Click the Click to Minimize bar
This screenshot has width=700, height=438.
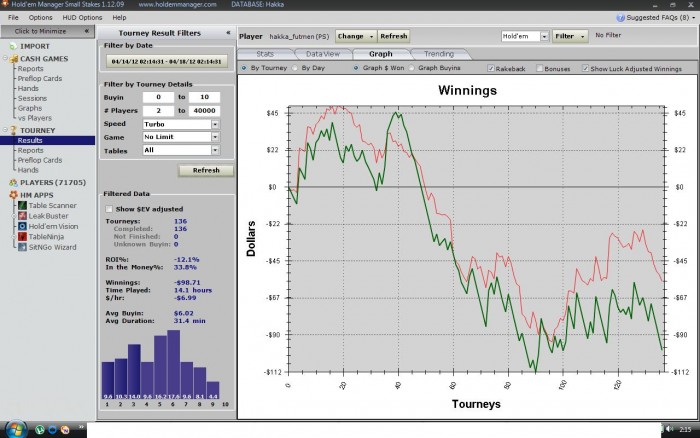click(47, 31)
